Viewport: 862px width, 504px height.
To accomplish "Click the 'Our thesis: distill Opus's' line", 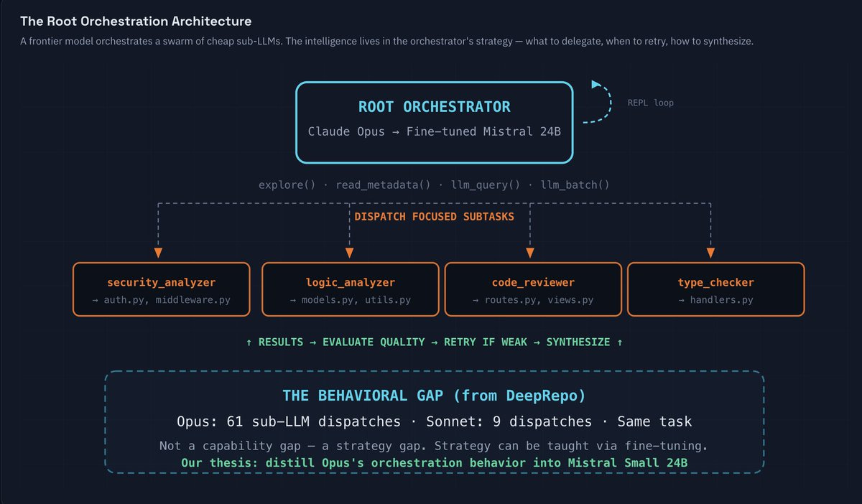I will (435, 463).
